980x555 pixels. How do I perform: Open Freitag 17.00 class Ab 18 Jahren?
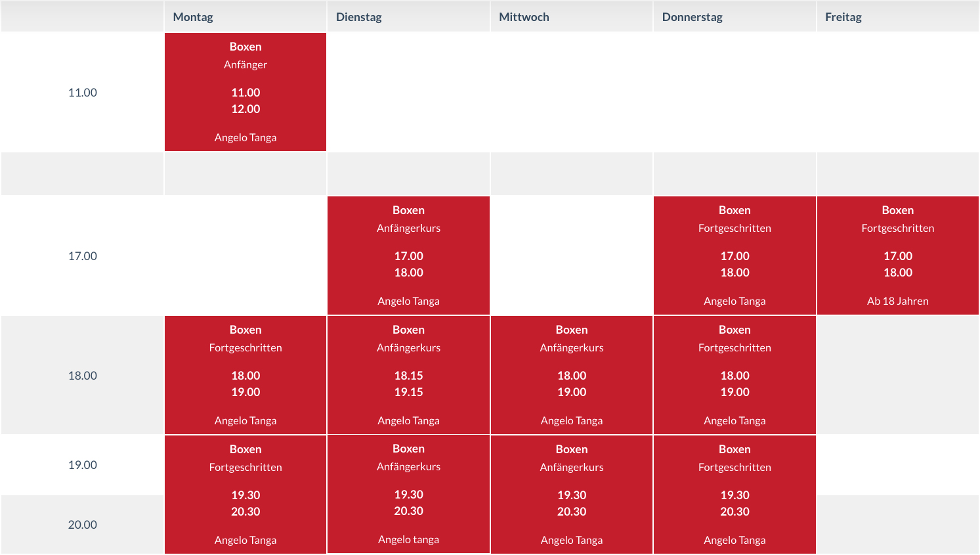pos(897,255)
